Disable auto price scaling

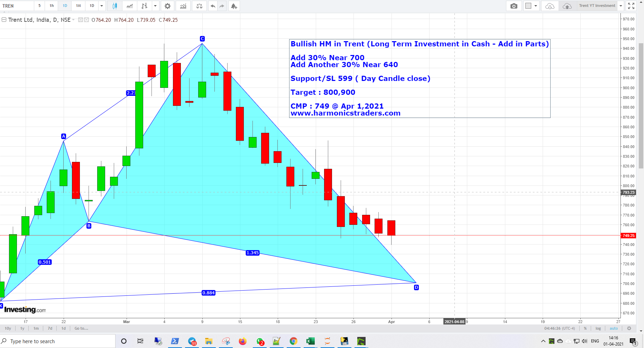click(x=614, y=328)
